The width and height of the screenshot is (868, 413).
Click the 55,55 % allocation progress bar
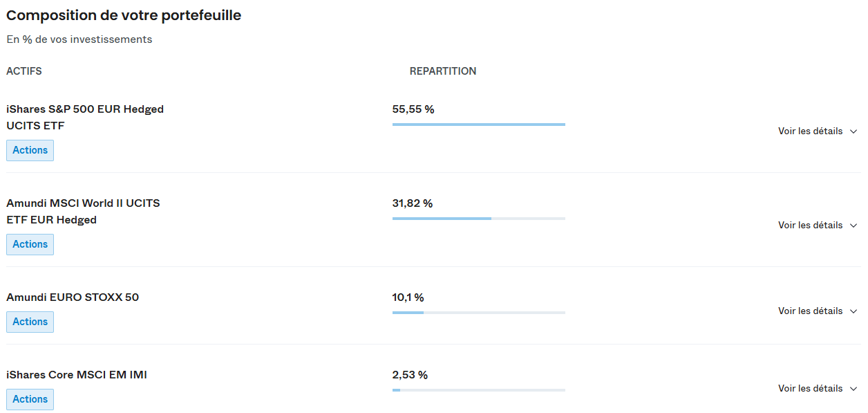pos(478,125)
